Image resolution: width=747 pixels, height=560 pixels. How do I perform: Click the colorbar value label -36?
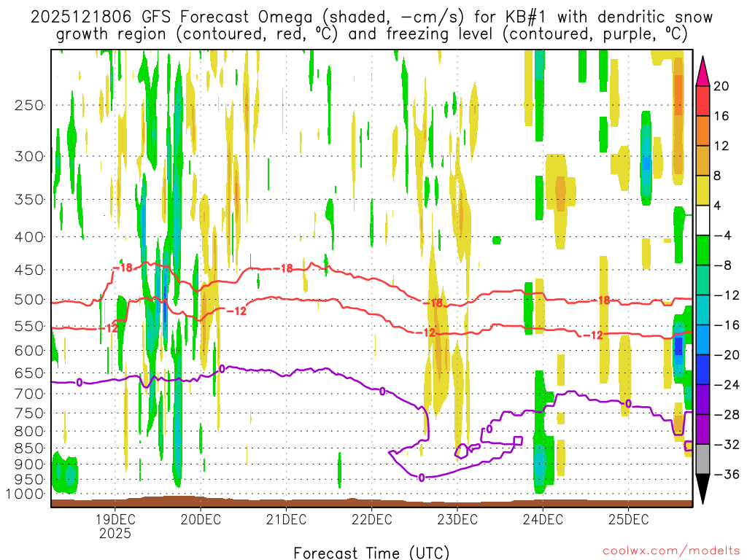pos(727,474)
